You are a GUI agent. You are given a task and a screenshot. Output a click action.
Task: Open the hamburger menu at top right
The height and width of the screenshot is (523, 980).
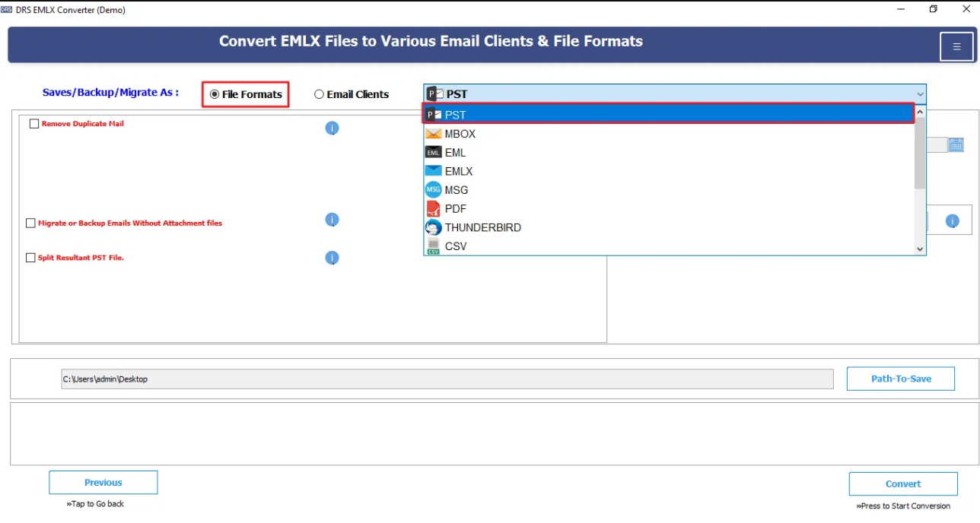click(956, 46)
